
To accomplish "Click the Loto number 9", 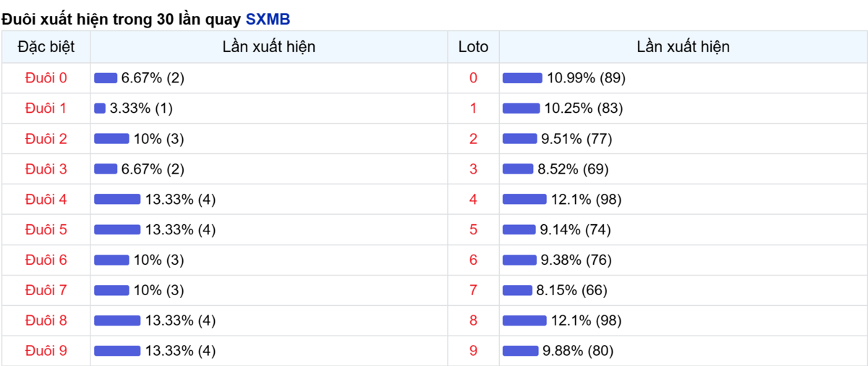I will [x=473, y=352].
